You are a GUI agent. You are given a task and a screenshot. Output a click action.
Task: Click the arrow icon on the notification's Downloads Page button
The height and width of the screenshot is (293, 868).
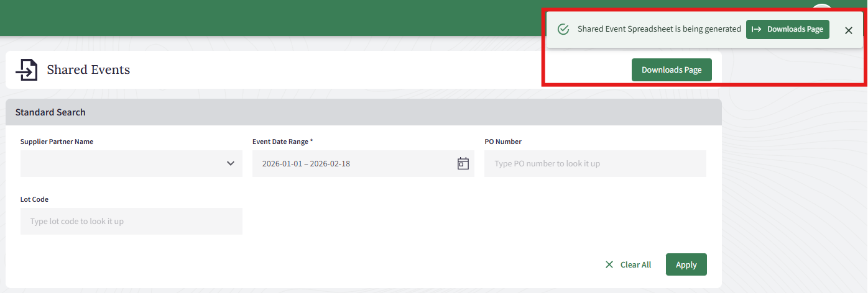757,29
